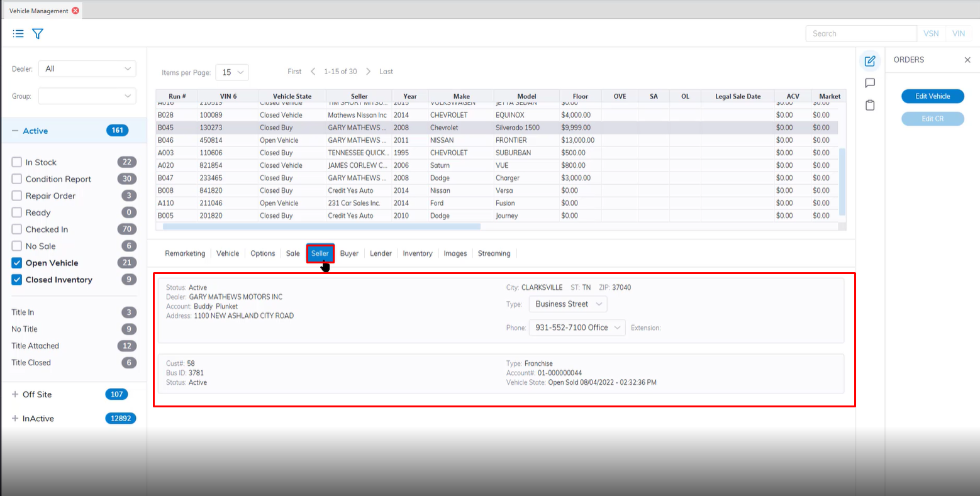Open the edit orders pencil icon
The width and height of the screenshot is (980, 496).
pos(870,61)
